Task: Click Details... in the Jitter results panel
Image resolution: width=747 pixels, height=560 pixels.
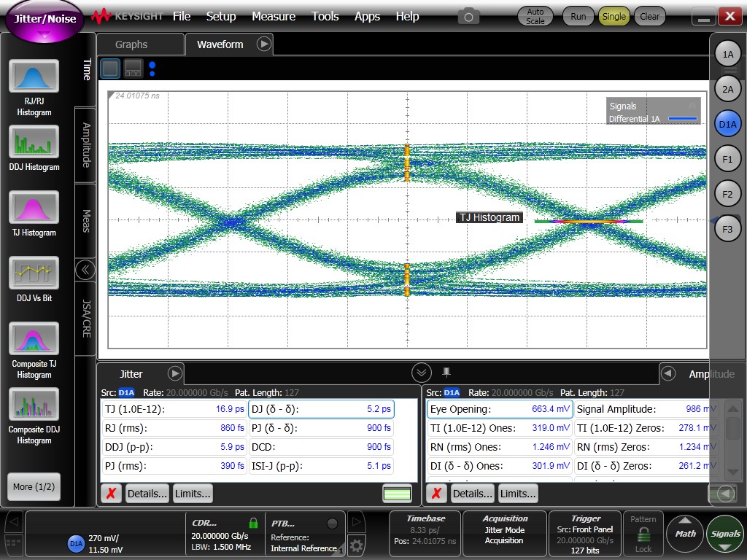Action: point(147,493)
